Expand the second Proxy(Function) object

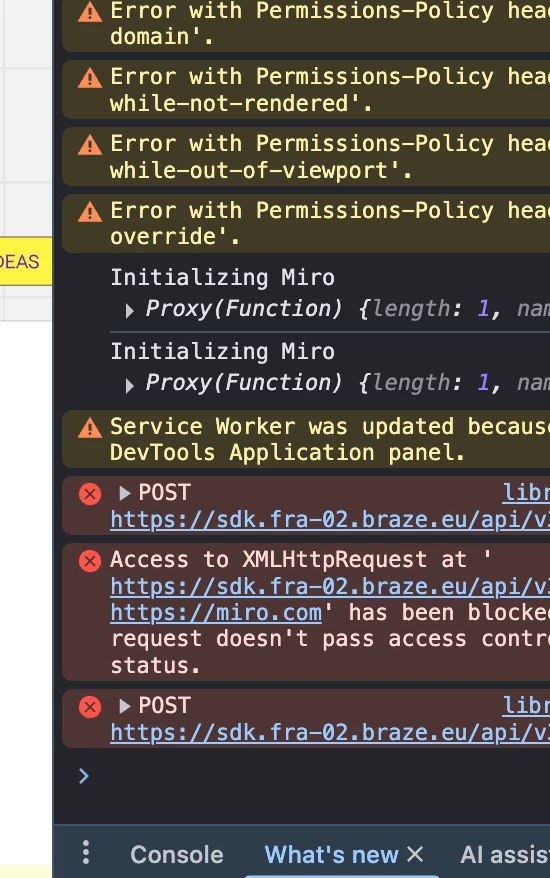129,385
